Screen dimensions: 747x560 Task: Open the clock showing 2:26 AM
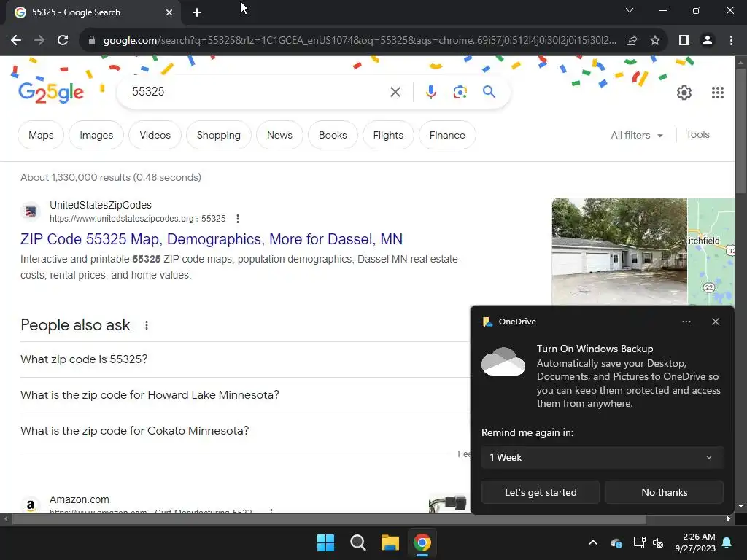(x=695, y=542)
